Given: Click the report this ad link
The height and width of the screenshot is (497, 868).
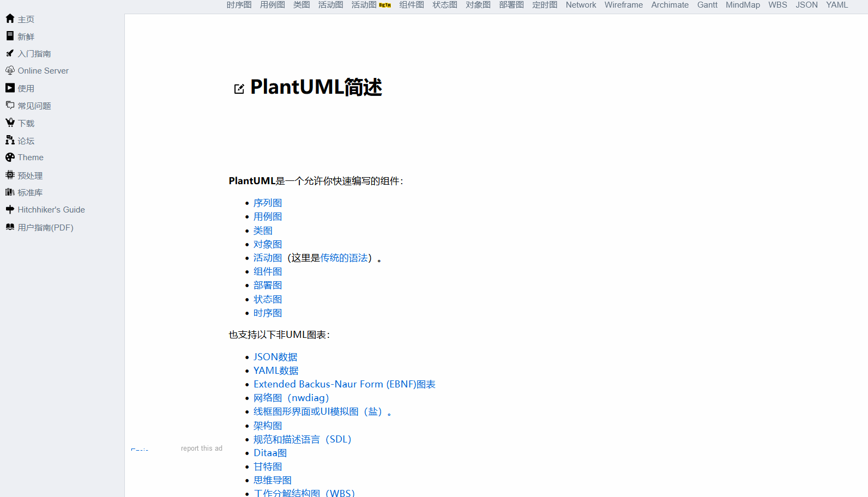Looking at the screenshot, I should point(202,448).
